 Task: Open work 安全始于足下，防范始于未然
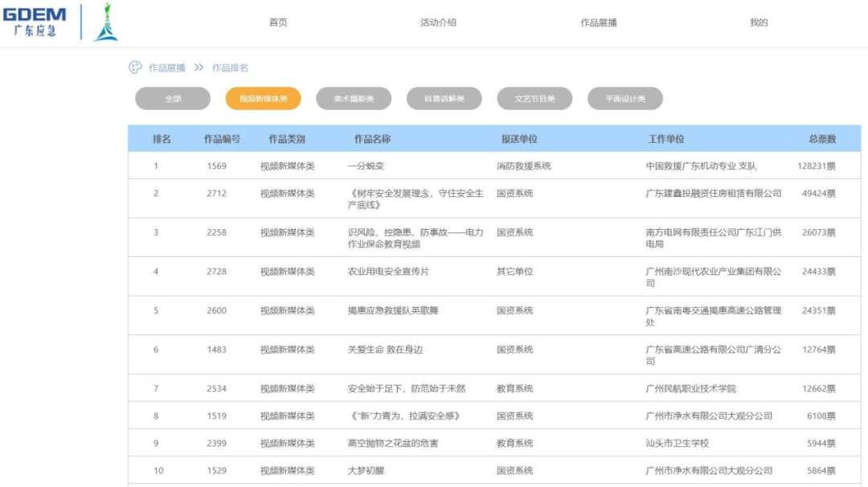tap(407, 388)
